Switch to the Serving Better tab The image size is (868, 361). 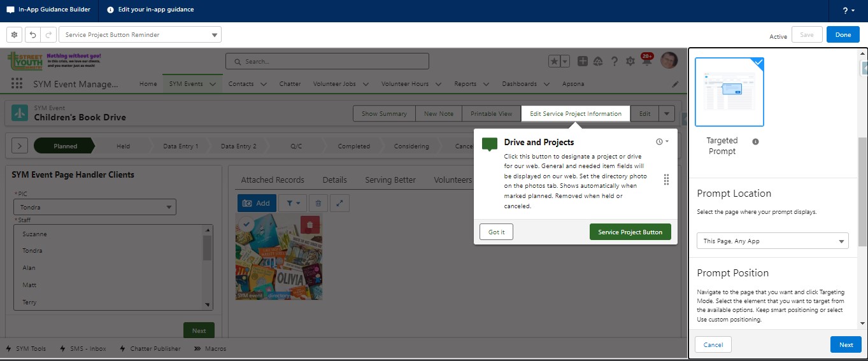pyautogui.click(x=390, y=180)
